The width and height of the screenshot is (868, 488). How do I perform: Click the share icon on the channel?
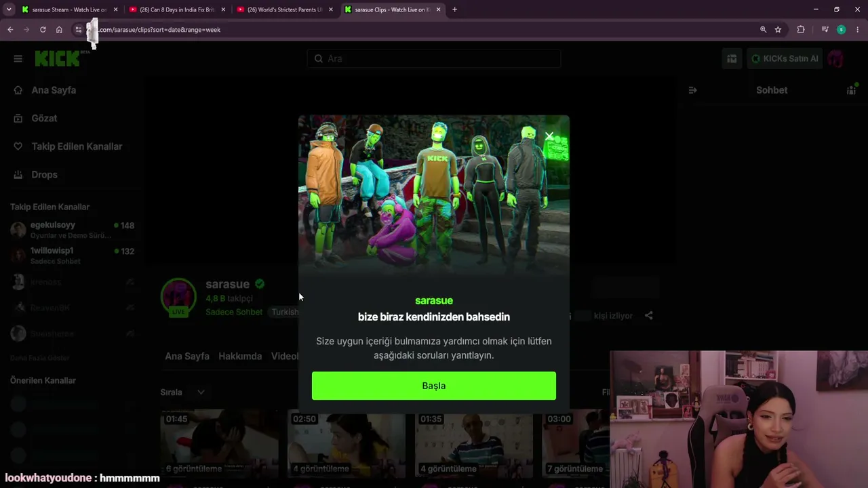[649, 316]
